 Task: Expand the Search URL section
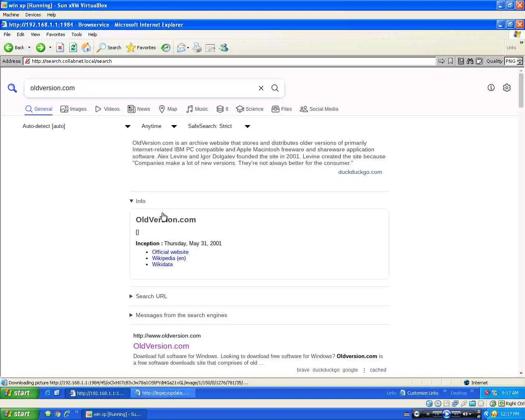(x=148, y=296)
